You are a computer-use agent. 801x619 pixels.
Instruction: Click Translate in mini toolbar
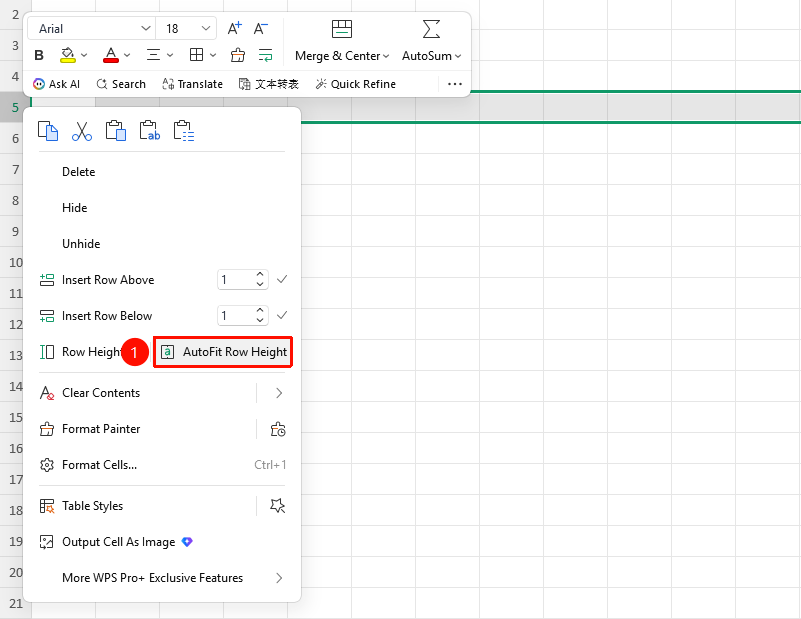(192, 84)
